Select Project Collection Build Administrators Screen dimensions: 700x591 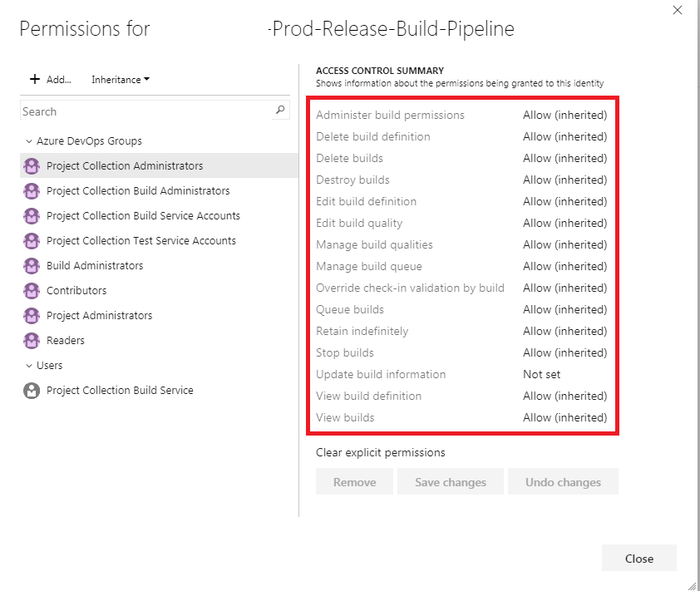click(137, 190)
